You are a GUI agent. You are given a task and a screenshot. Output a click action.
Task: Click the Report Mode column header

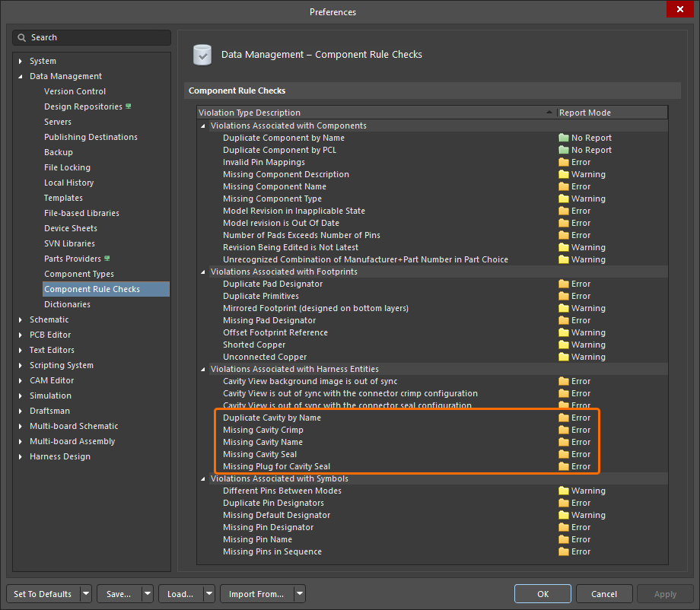coord(612,113)
